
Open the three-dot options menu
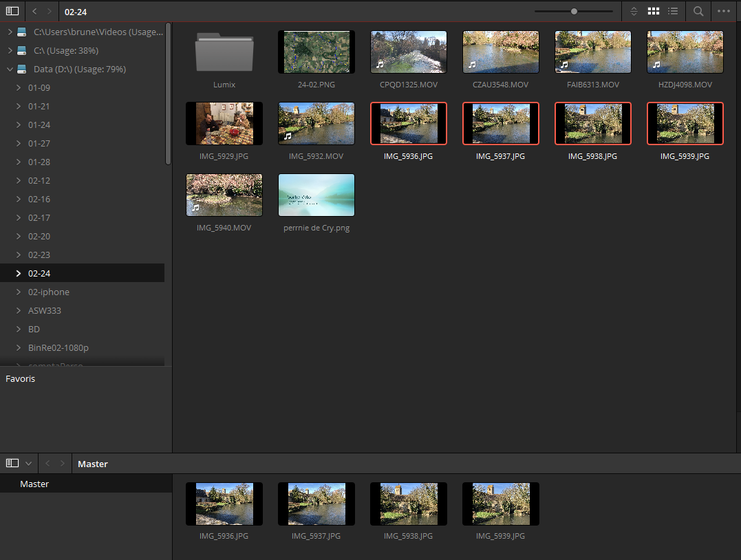(x=723, y=12)
